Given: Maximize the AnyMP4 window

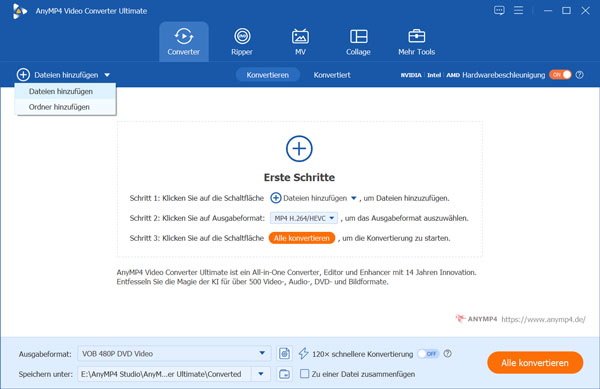Looking at the screenshot, I should click(566, 11).
